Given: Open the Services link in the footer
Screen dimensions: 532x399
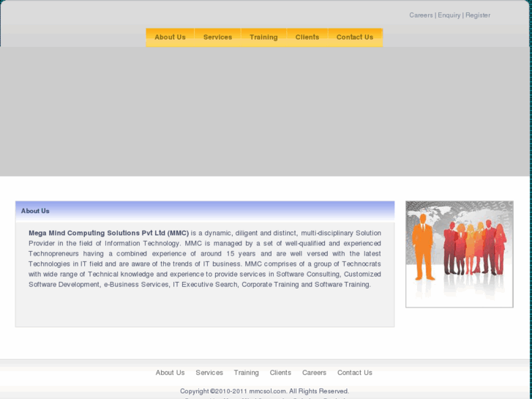Looking at the screenshot, I should 209,373.
